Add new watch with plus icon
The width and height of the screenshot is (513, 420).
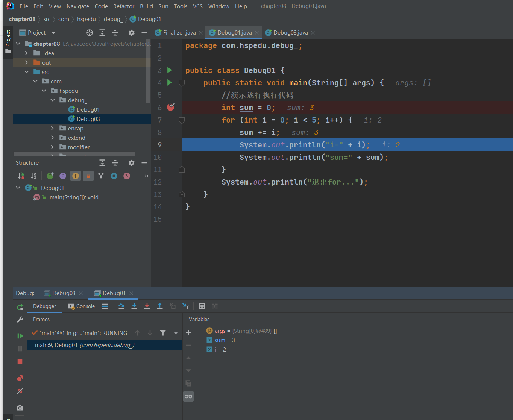click(188, 332)
